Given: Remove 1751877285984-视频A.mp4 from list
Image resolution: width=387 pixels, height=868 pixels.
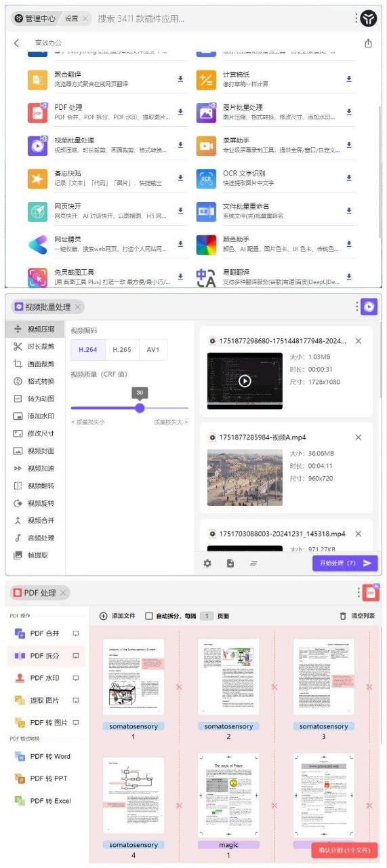Looking at the screenshot, I should coord(359,437).
